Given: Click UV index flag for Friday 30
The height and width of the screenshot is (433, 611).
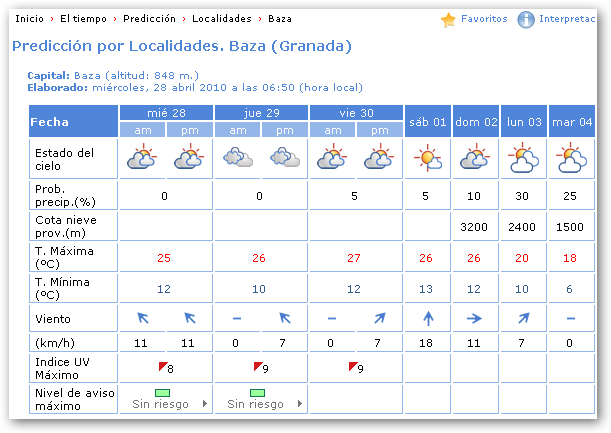Looking at the screenshot, I should coord(353,367).
